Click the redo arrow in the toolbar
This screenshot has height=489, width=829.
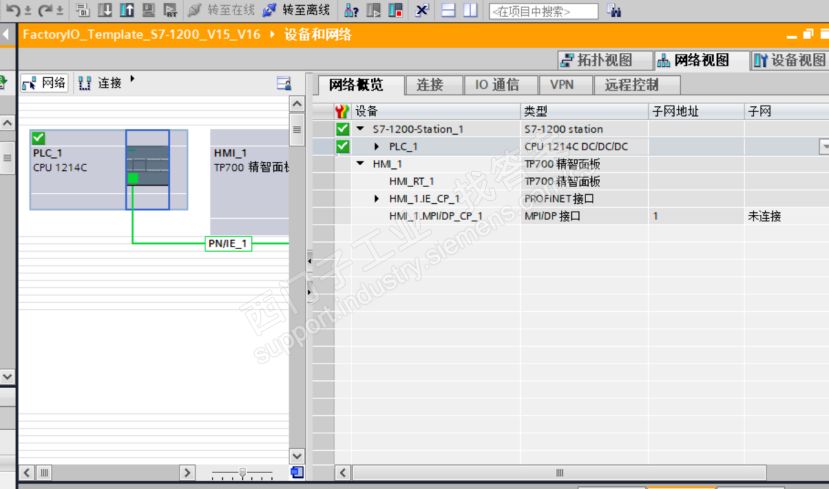pos(45,10)
